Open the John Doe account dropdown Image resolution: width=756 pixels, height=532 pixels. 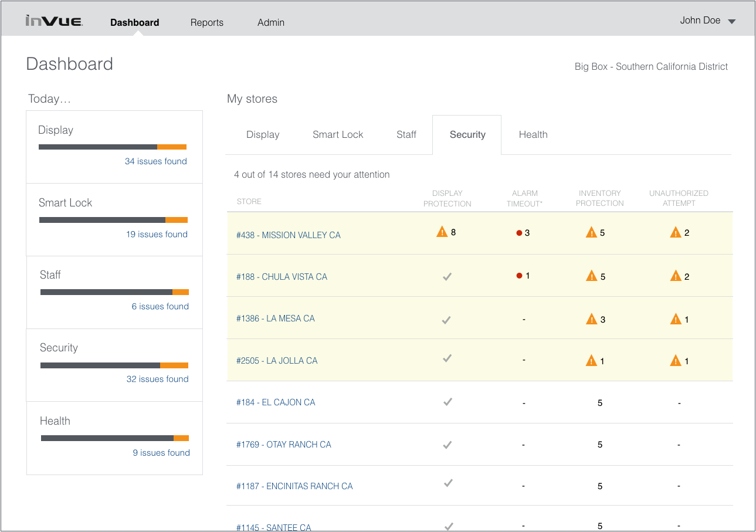[x=707, y=20]
